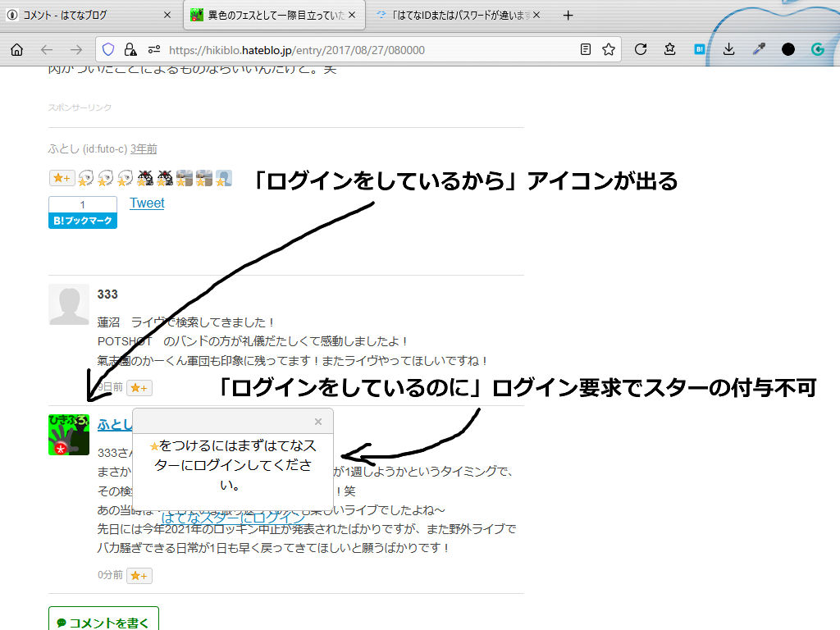Open the Tweet link
The height and width of the screenshot is (630, 840).
click(147, 203)
